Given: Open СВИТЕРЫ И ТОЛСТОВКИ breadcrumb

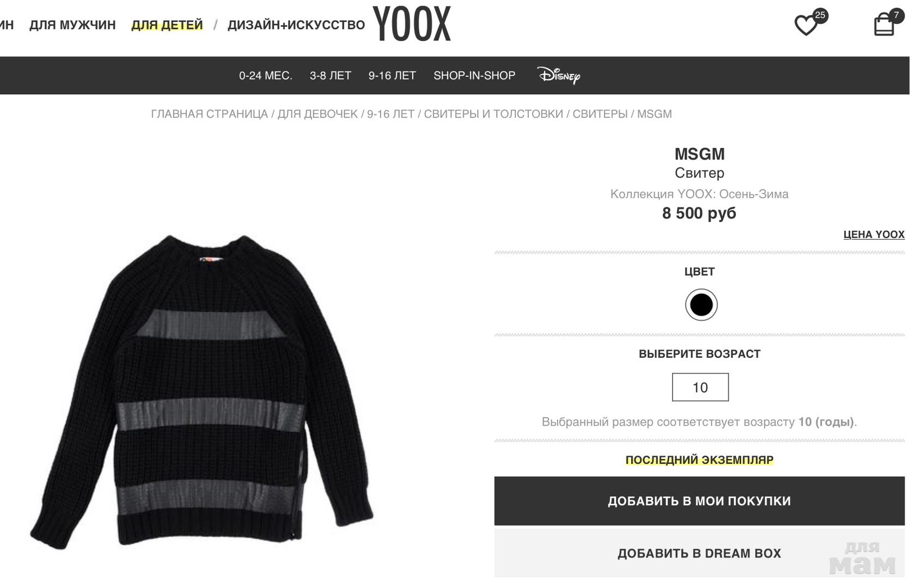Looking at the screenshot, I should click(493, 114).
